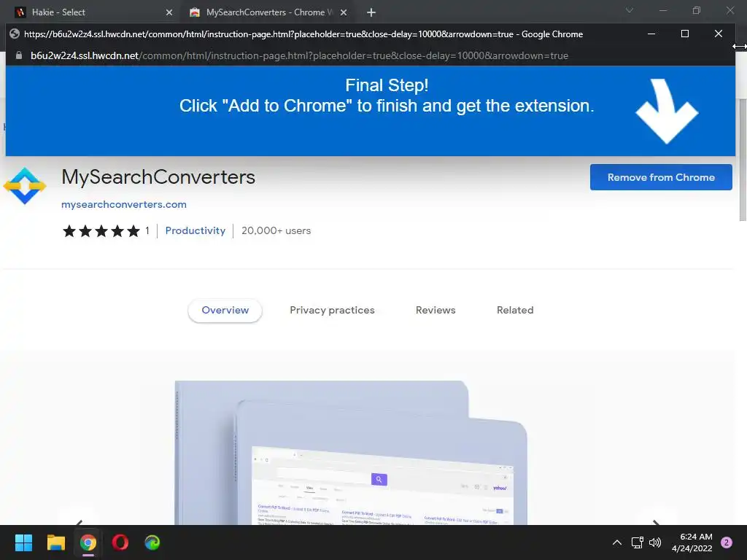
Task: Click Remove from Chrome button
Action: [661, 177]
